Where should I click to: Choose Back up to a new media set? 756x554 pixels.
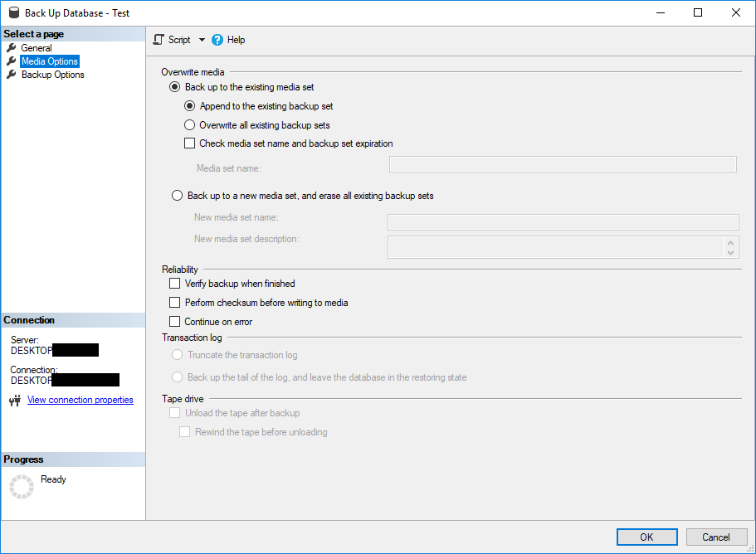point(177,196)
